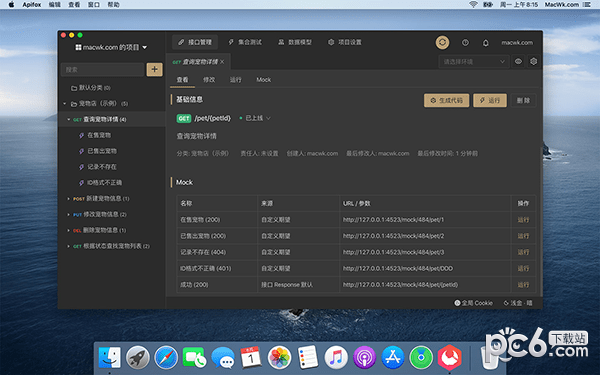Click the 宠物店 folder icon
The width and height of the screenshot is (600, 375).
(x=74, y=104)
